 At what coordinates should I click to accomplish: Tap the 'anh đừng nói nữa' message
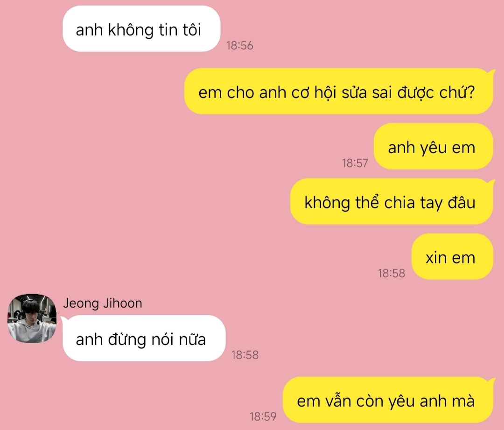click(144, 338)
